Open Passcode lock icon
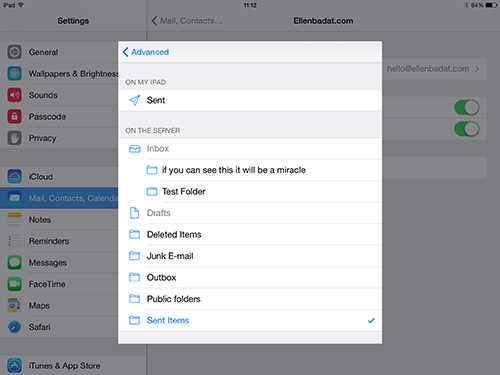This screenshot has width=500, height=375. (14, 116)
